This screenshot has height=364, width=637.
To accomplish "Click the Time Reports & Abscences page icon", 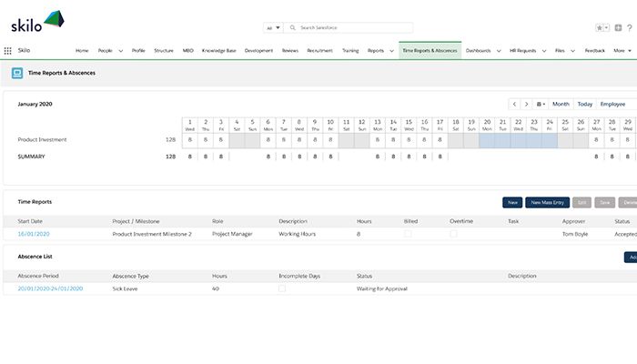I will (17, 73).
